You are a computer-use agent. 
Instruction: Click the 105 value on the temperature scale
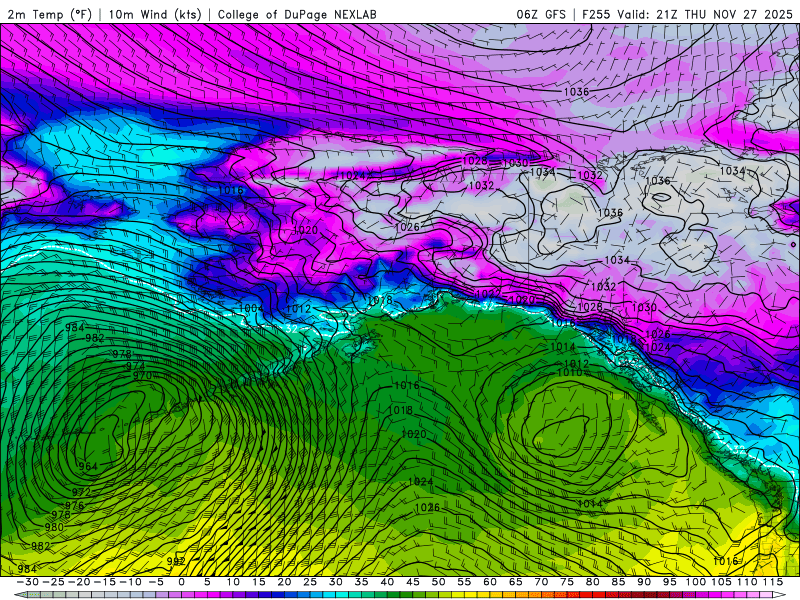pos(721,582)
